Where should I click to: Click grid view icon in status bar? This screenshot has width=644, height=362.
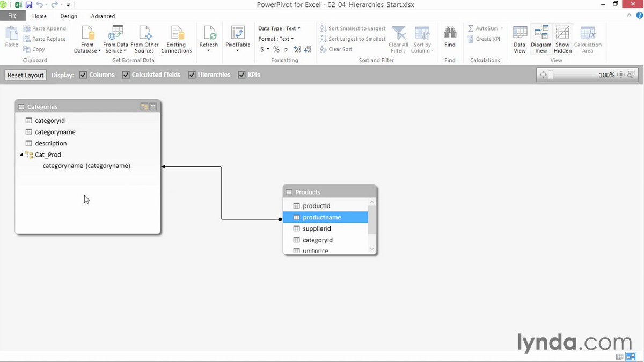point(619,357)
